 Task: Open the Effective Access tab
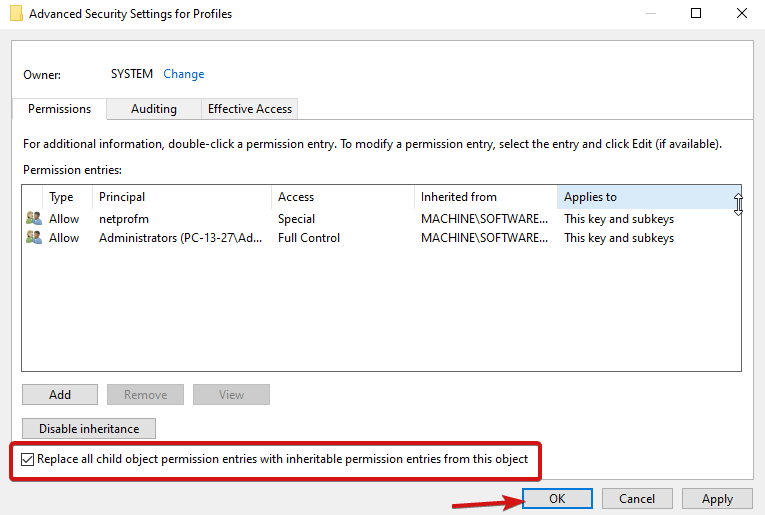(x=250, y=109)
